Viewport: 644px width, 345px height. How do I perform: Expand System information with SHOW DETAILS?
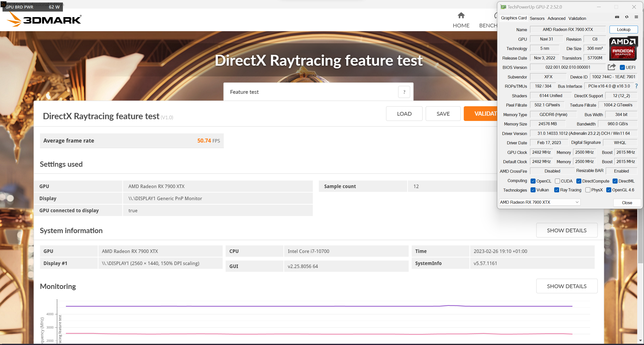click(567, 230)
